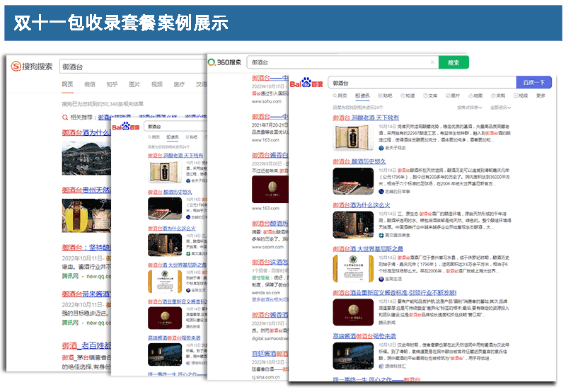
Task: Select 知道 tab in front Baidu window
Action: pos(408,96)
